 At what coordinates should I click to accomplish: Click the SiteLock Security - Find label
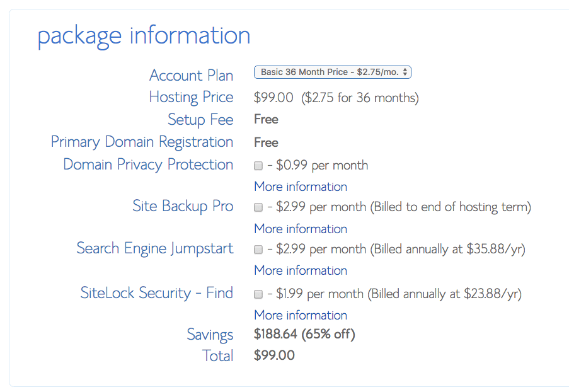(x=157, y=292)
